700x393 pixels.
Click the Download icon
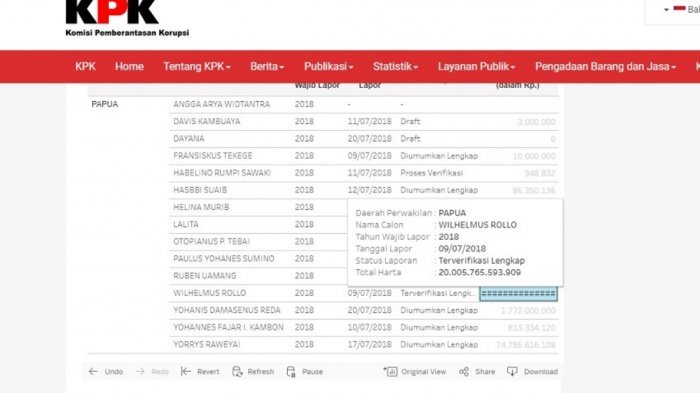tap(512, 372)
